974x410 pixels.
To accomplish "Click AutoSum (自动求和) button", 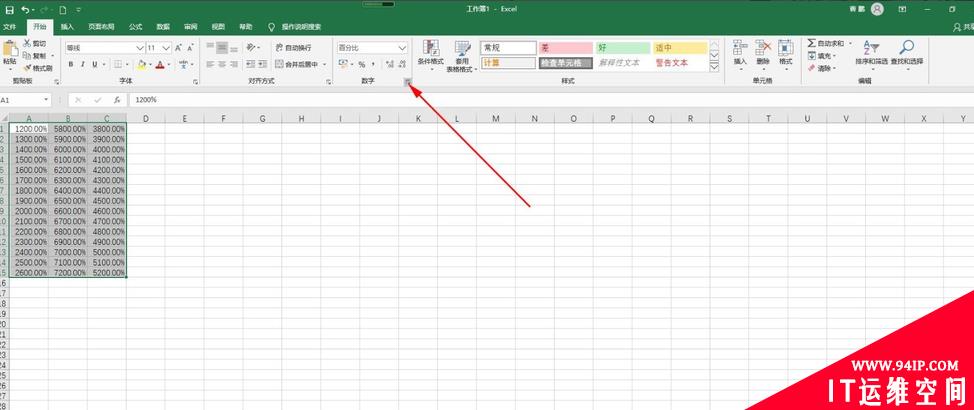I will tap(826, 43).
